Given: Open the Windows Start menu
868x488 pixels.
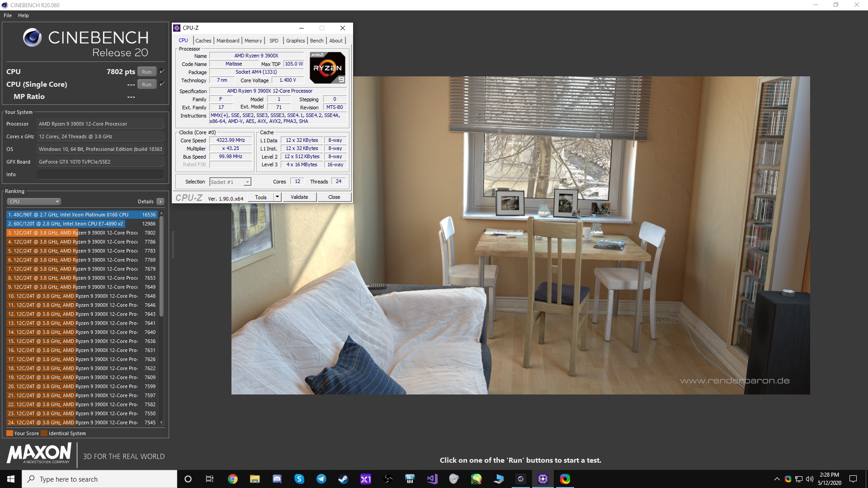Looking at the screenshot, I should pyautogui.click(x=11, y=479).
